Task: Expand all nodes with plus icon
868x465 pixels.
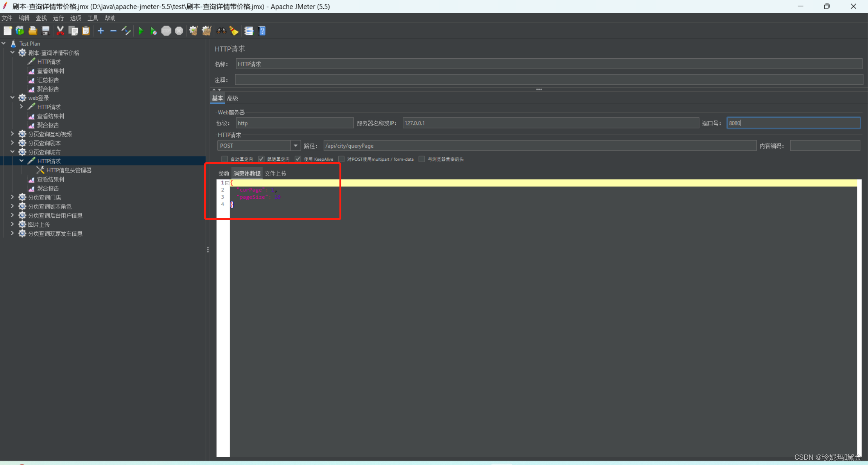Action: click(101, 31)
